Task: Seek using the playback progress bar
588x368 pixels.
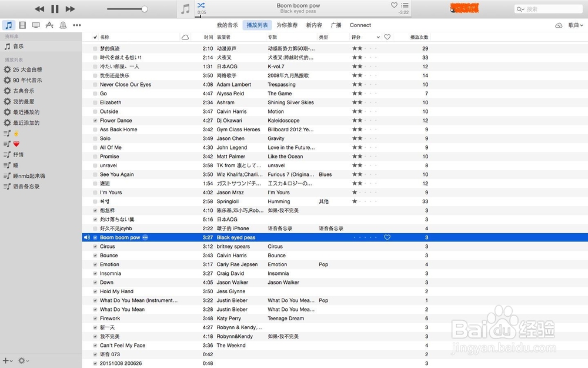Action: point(303,16)
